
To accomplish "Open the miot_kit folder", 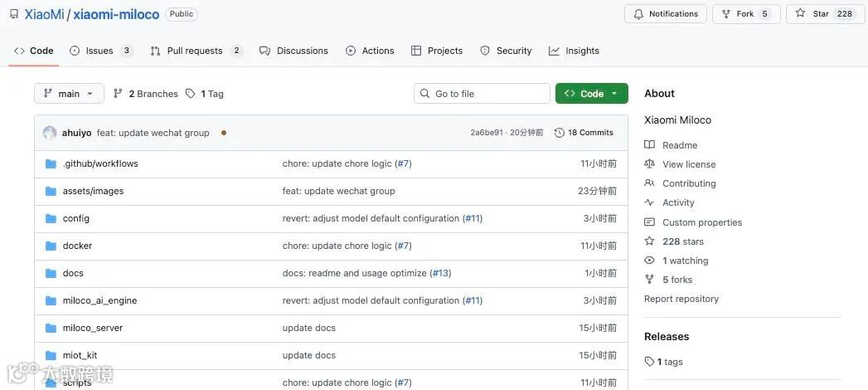I will 80,355.
